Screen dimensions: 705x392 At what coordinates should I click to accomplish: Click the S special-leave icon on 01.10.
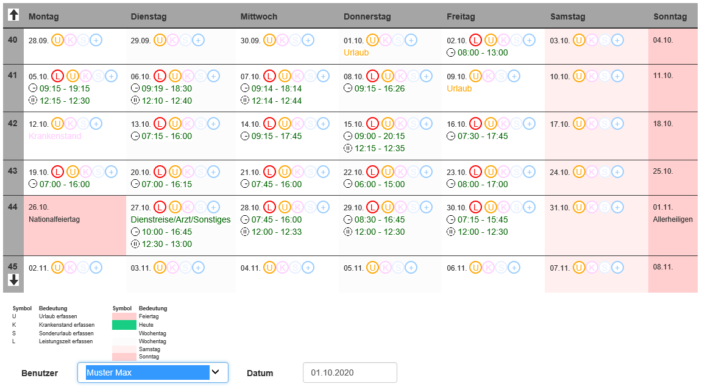coord(398,40)
